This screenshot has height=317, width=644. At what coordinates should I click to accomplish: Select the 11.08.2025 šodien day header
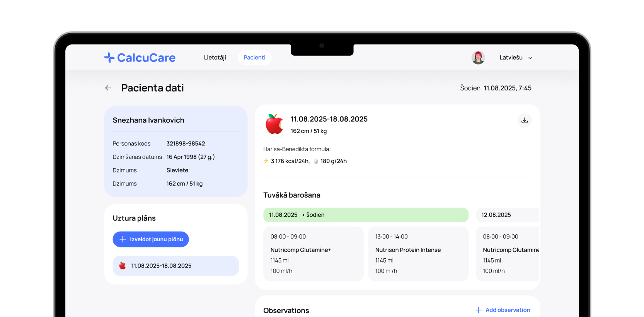366,215
